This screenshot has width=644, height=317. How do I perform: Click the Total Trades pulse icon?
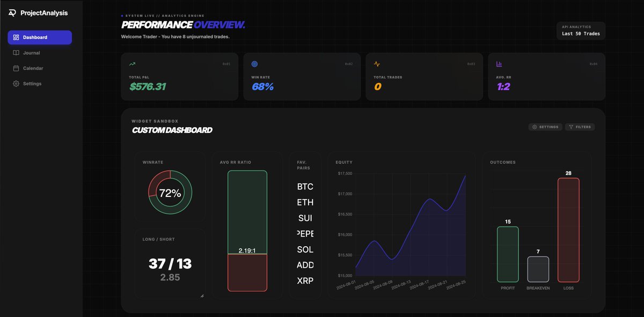click(x=377, y=64)
